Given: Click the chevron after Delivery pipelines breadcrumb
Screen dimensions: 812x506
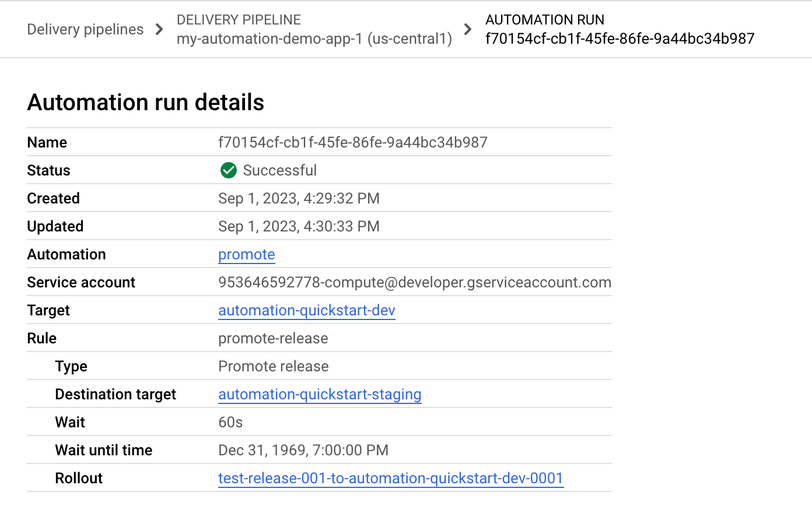Looking at the screenshot, I should tap(159, 29).
